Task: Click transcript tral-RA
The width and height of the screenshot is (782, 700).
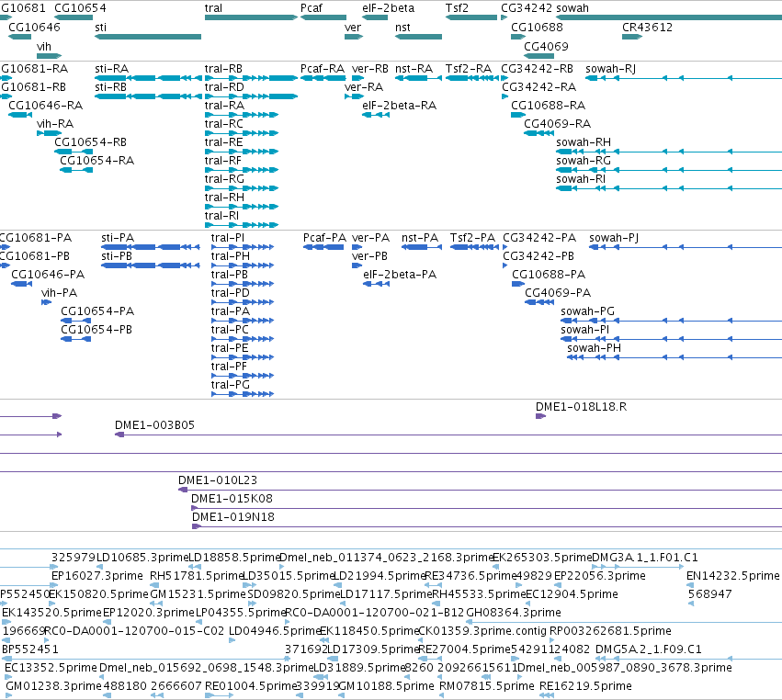Action: (x=242, y=115)
